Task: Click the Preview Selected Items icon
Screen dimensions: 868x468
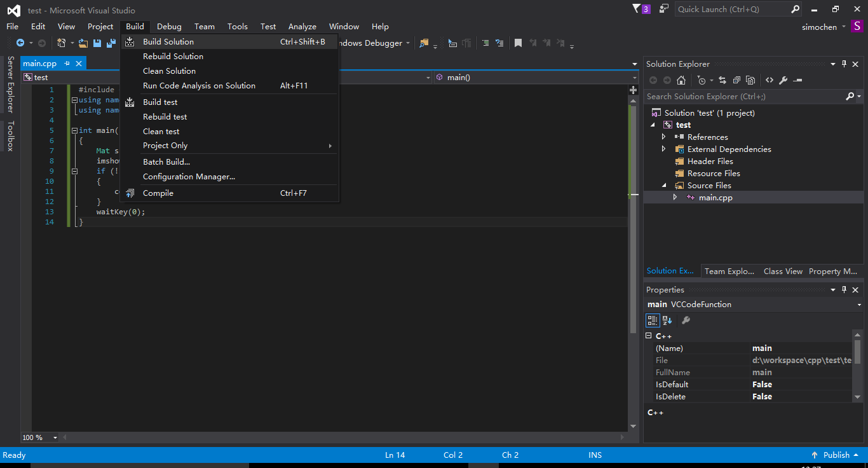Action: [797, 80]
